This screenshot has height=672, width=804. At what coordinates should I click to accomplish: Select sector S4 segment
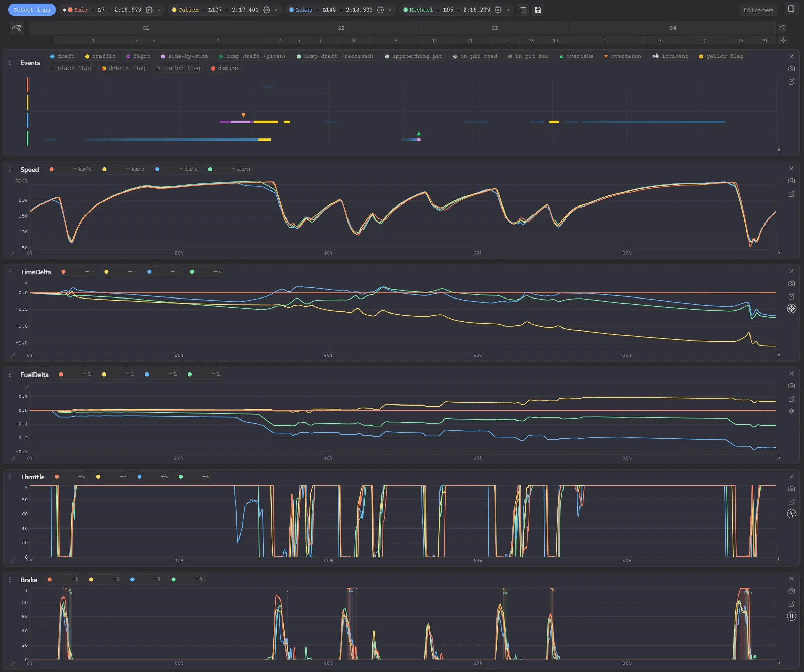click(673, 28)
